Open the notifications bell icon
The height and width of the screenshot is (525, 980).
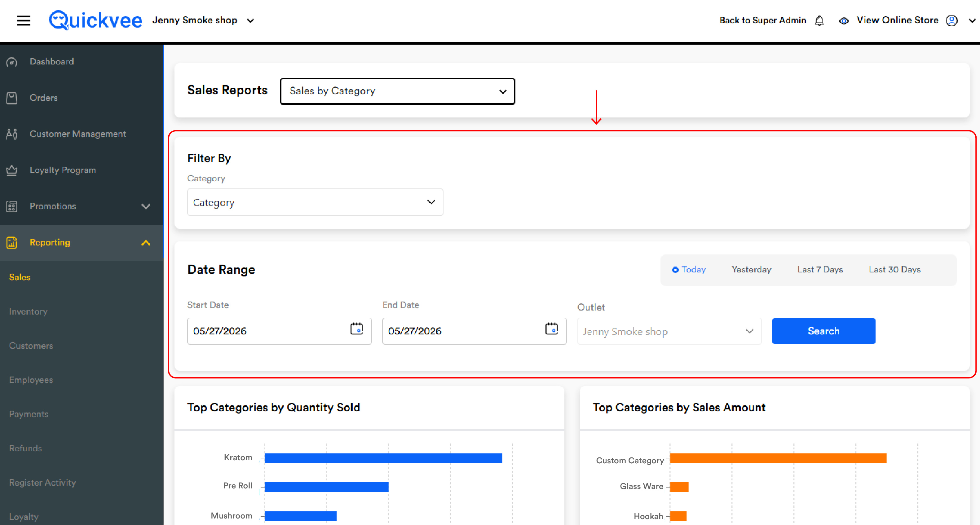click(819, 20)
